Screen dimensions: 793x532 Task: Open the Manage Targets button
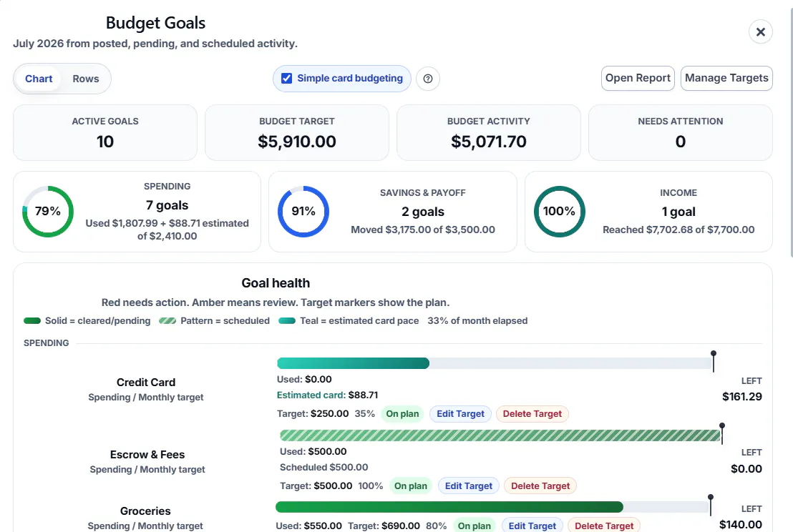point(726,79)
